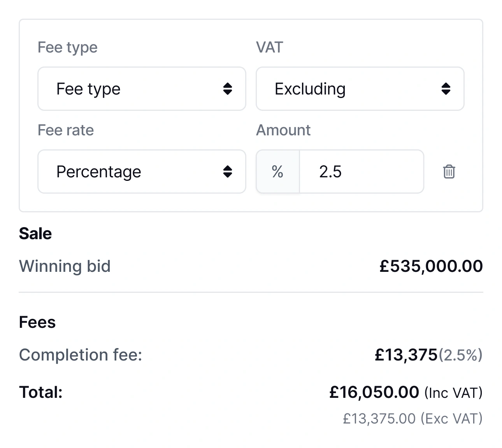Click the Sale section heading

pos(35,233)
